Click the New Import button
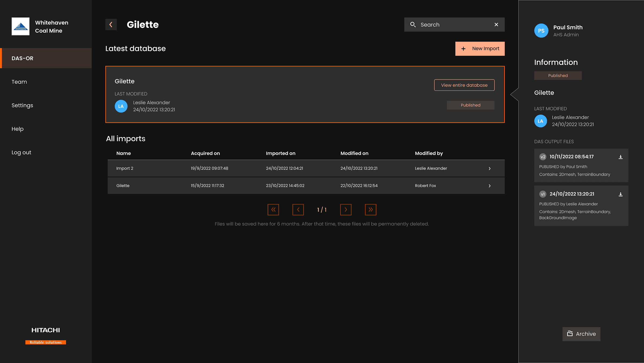 (480, 48)
